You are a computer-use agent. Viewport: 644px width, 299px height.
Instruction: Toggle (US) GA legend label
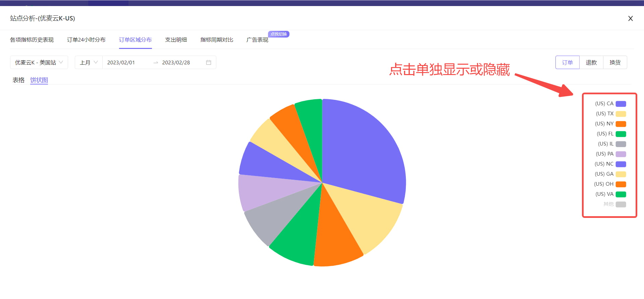(604, 174)
